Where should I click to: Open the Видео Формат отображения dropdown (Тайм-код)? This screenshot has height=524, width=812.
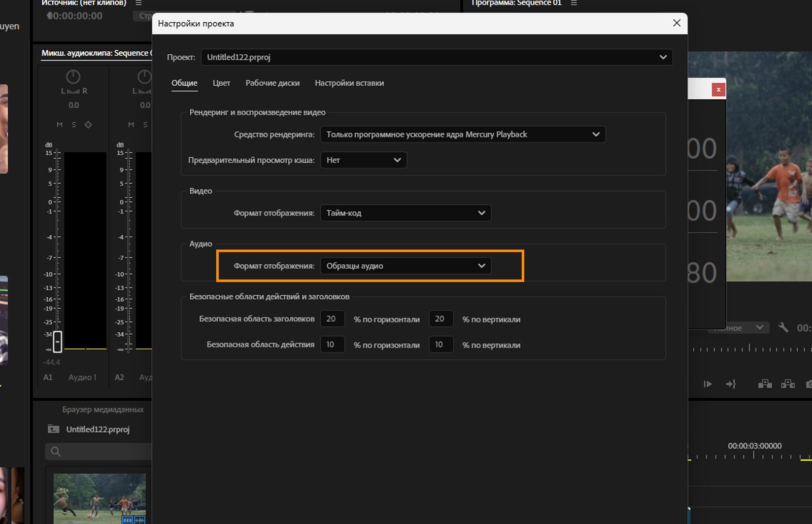(406, 213)
